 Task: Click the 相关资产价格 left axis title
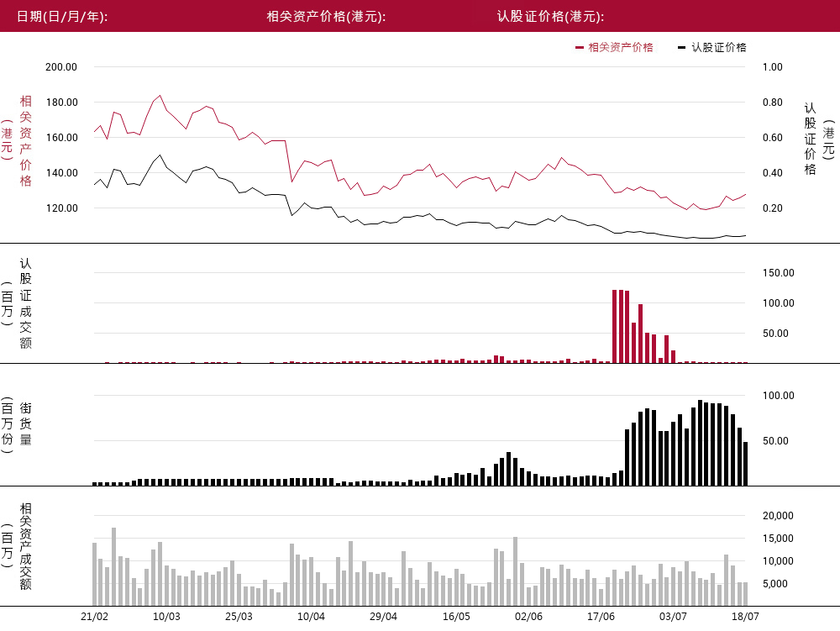tap(26, 140)
